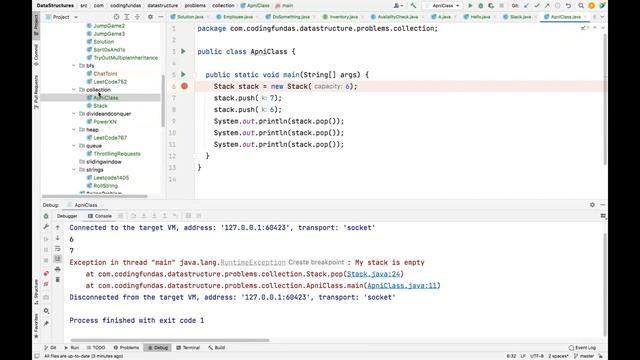Clear console with trash icon
This screenshot has width=640, height=360.
tap(58, 280)
